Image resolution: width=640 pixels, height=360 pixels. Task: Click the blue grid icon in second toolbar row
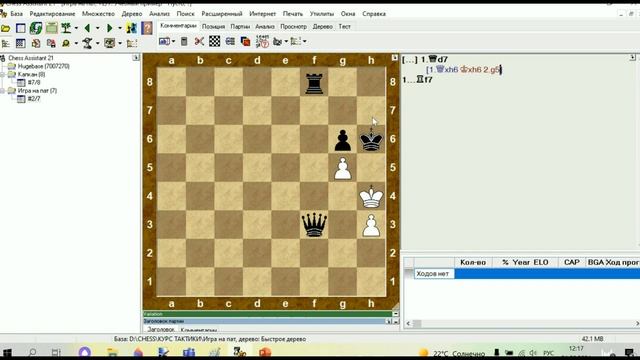[x=20, y=43]
